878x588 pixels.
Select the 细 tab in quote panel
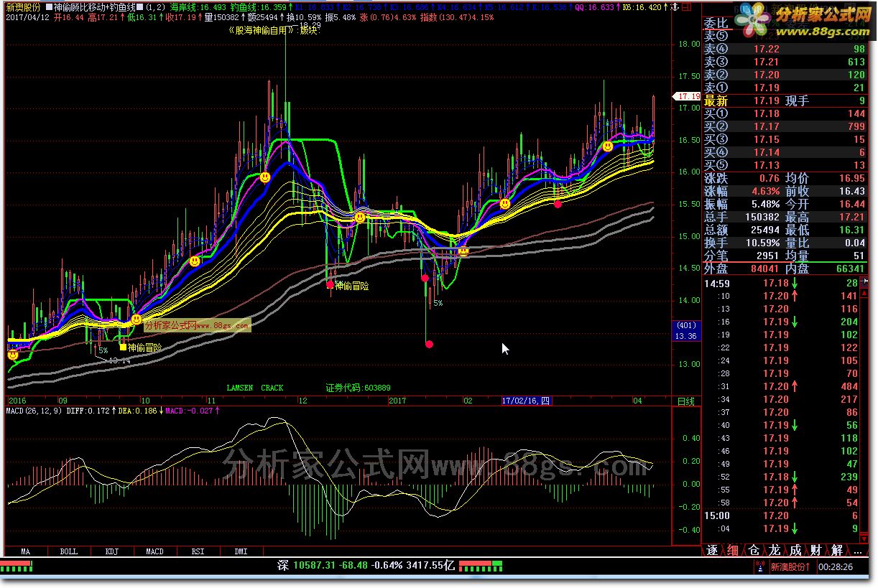[733, 551]
